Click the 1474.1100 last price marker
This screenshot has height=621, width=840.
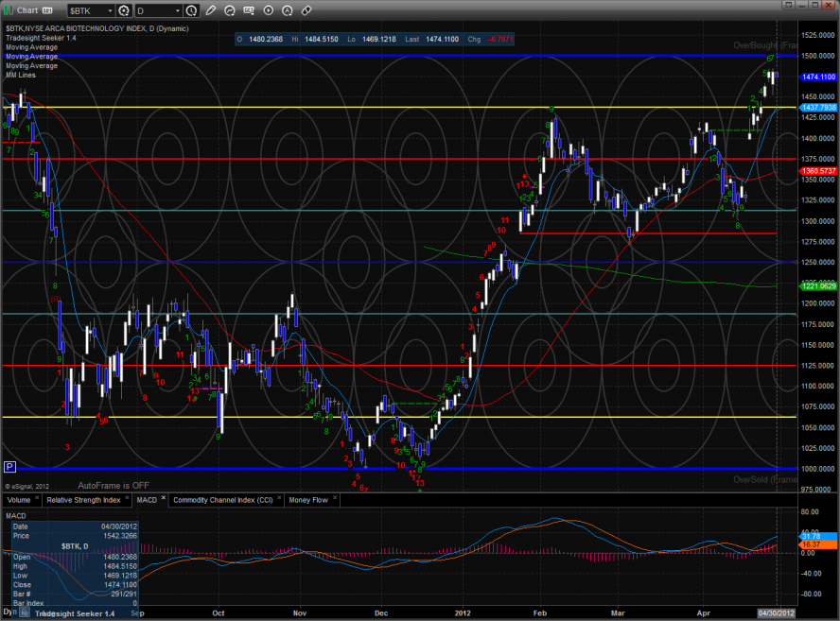pos(818,77)
